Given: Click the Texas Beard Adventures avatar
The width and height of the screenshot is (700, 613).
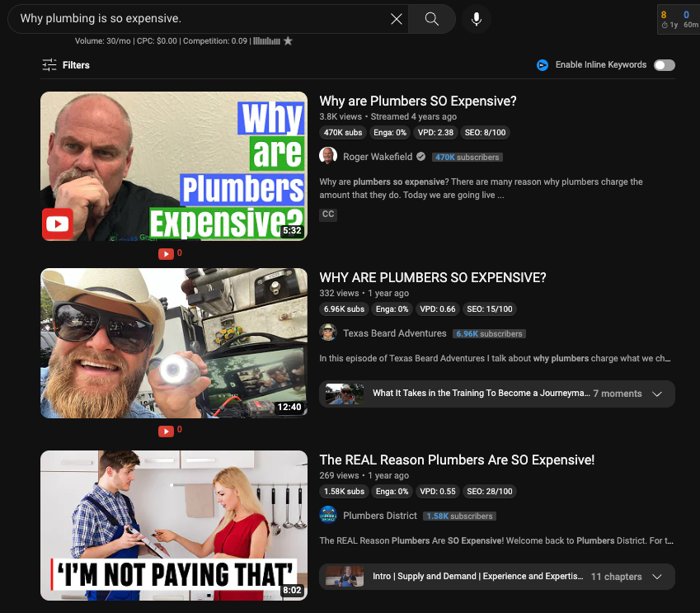Looking at the screenshot, I should [x=328, y=332].
